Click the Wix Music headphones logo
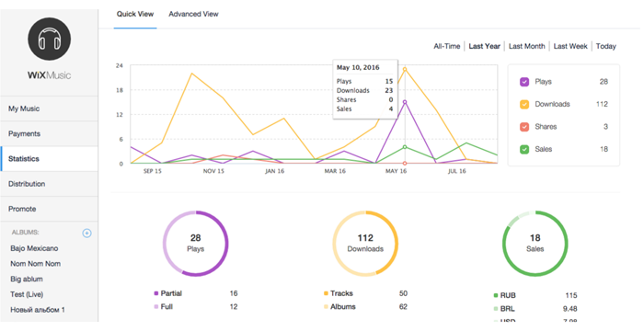This screenshot has height=331, width=644. pos(50,39)
